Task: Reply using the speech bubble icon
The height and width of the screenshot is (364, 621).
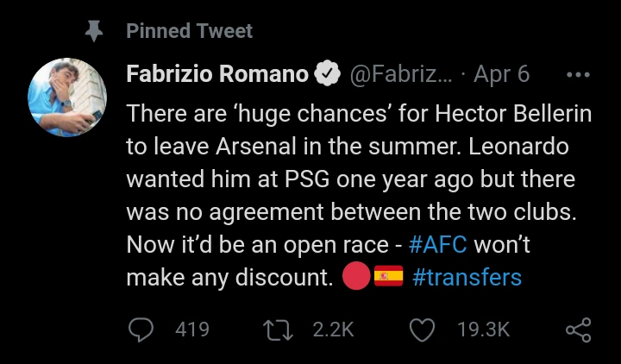Action: 143,329
